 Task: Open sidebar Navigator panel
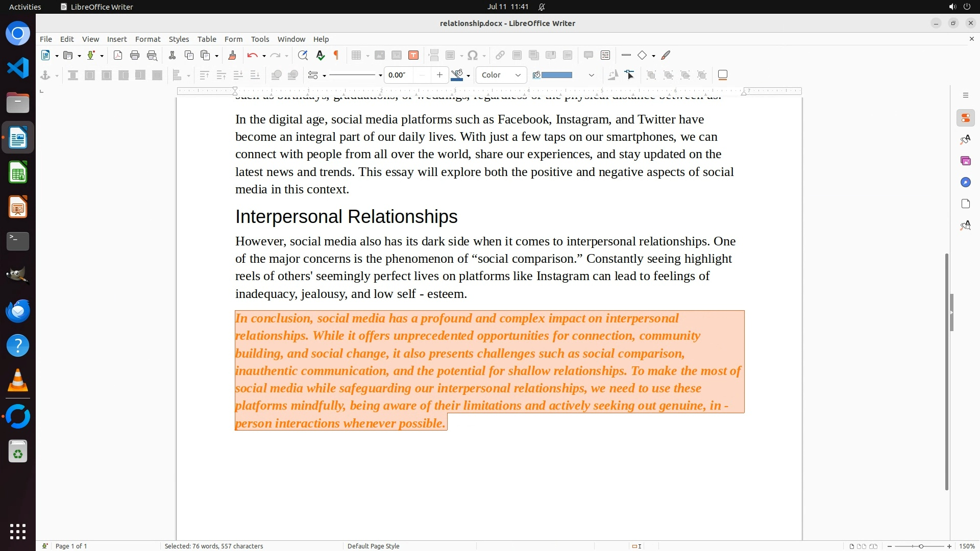[x=965, y=182]
